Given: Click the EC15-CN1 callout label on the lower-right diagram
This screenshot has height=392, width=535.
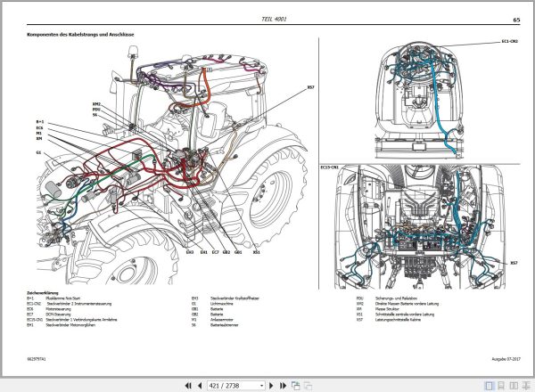Looking at the screenshot, I should click(330, 167).
